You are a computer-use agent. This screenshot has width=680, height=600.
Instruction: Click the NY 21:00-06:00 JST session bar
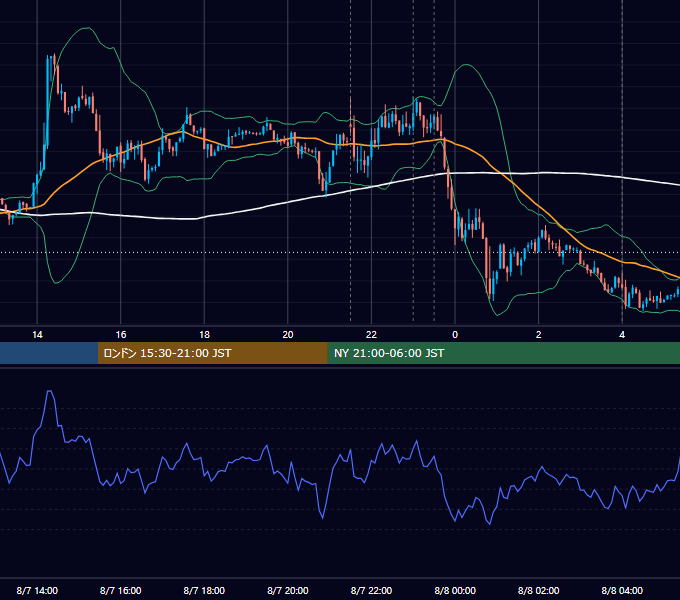pyautogui.click(x=503, y=353)
